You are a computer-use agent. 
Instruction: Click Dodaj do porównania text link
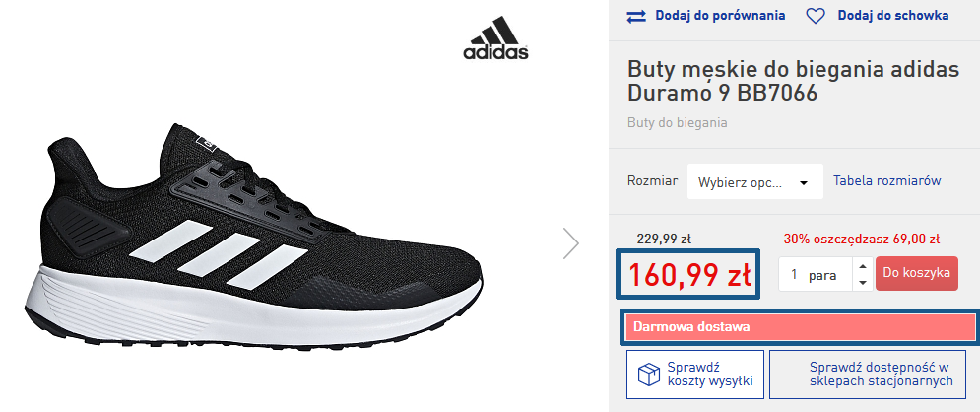[720, 16]
